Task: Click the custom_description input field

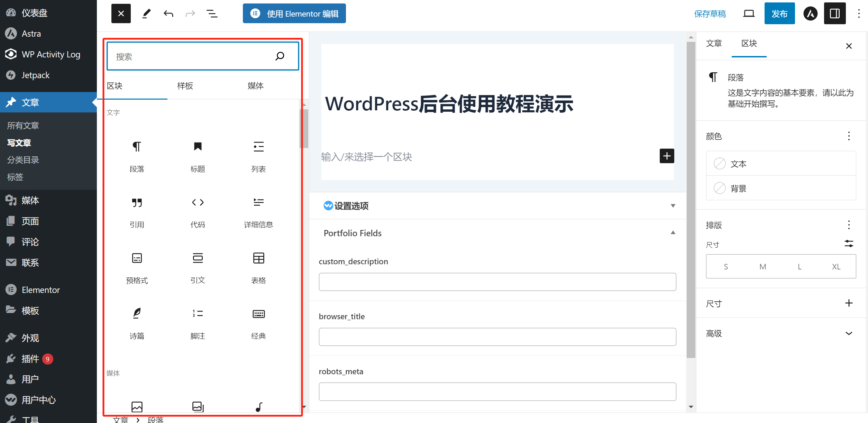Action: pos(497,282)
